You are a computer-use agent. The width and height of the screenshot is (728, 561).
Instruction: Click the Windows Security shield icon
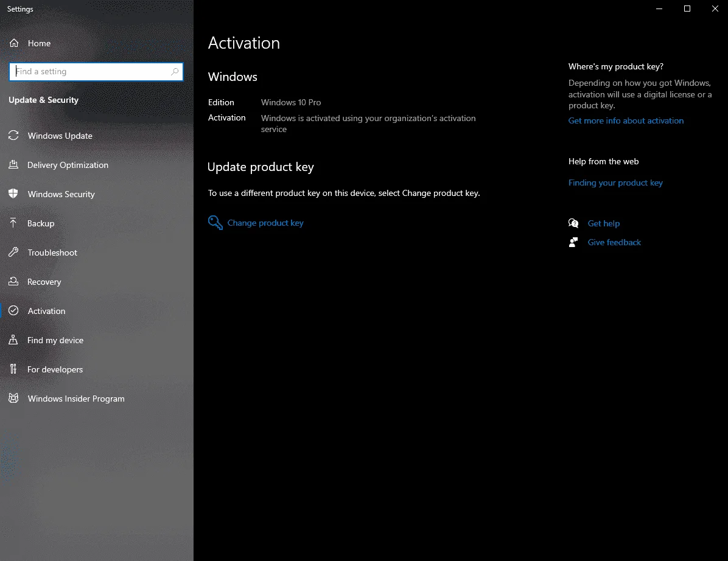tap(13, 194)
